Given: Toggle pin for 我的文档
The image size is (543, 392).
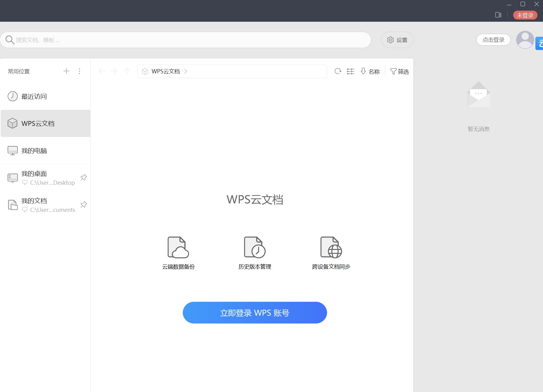Looking at the screenshot, I should tap(84, 205).
